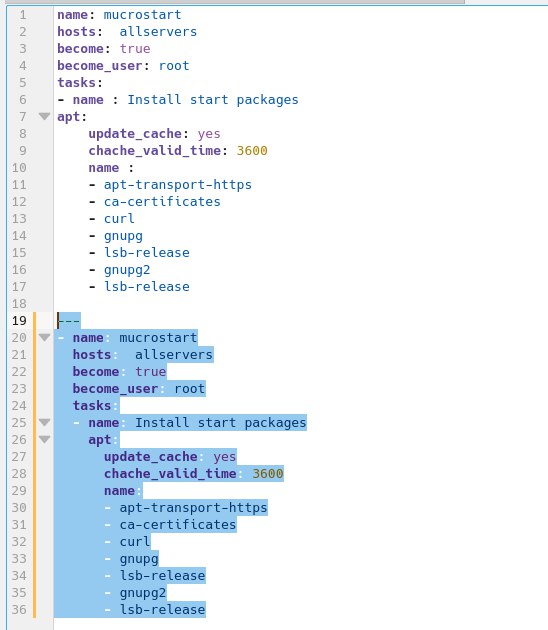Click the name key on line 10

point(104,168)
